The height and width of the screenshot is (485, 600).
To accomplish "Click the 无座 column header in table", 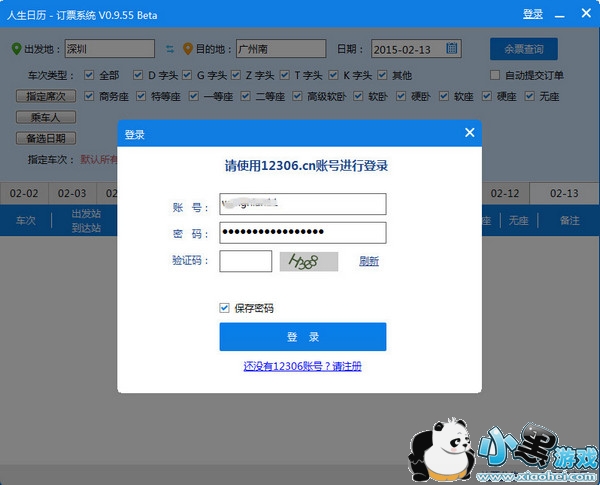I will (518, 220).
